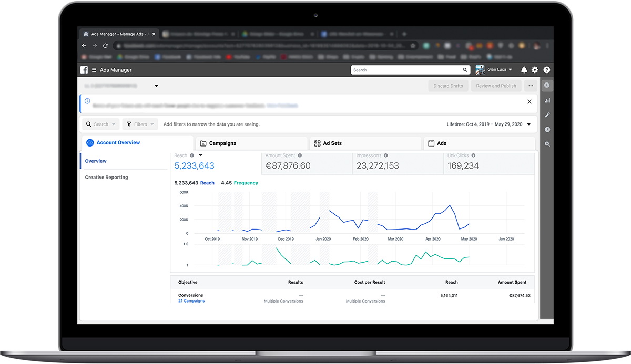Screen dimensions: 631x364
Task: Open a new browser tab with the plus icon
Action: [x=404, y=34]
